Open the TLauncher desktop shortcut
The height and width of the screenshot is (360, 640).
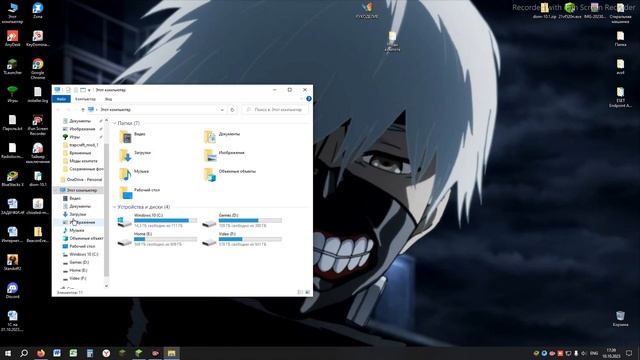[x=12, y=66]
